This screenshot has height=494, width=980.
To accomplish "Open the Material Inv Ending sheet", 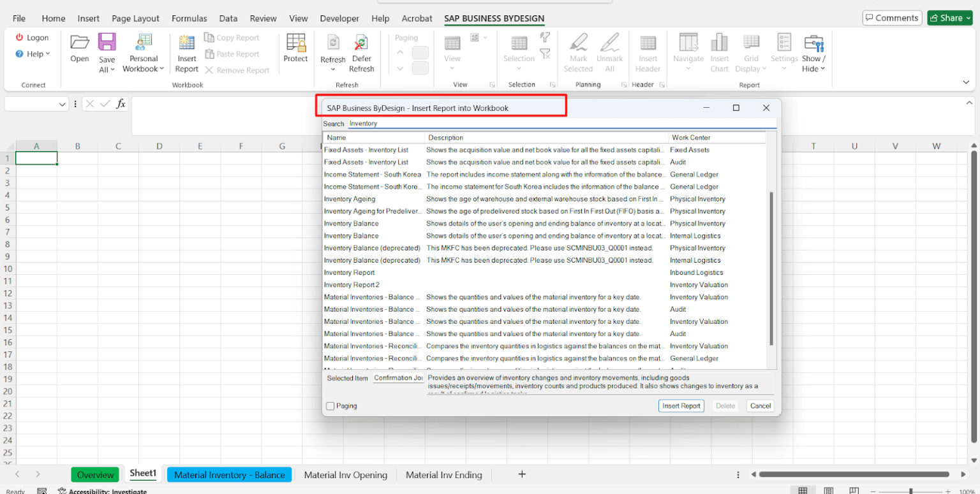I will (x=444, y=475).
